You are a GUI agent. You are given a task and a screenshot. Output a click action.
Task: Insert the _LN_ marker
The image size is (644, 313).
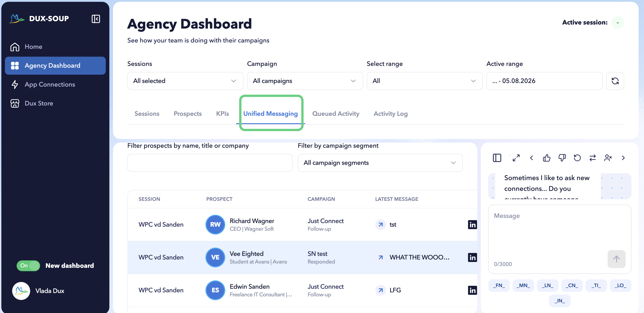pos(547,286)
